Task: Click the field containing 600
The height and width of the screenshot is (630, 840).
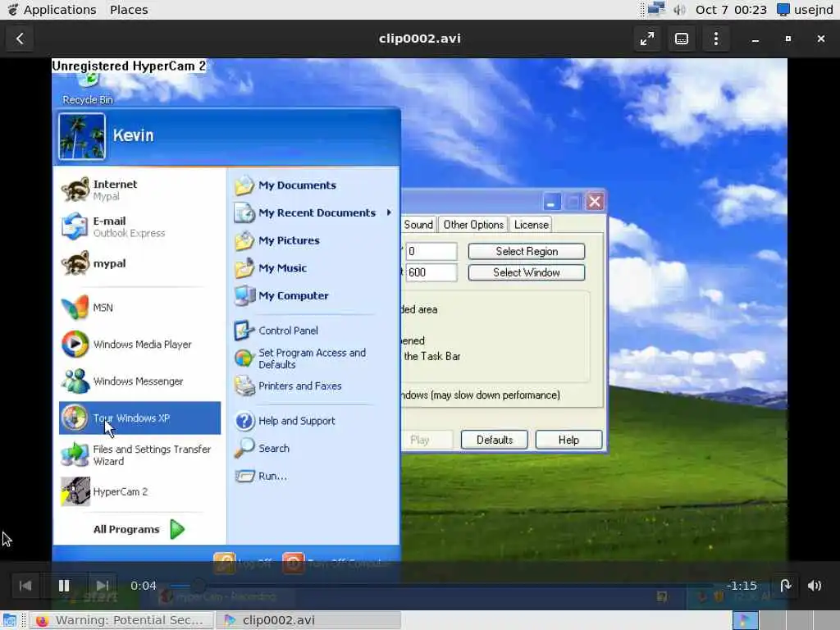Action: pos(431,272)
